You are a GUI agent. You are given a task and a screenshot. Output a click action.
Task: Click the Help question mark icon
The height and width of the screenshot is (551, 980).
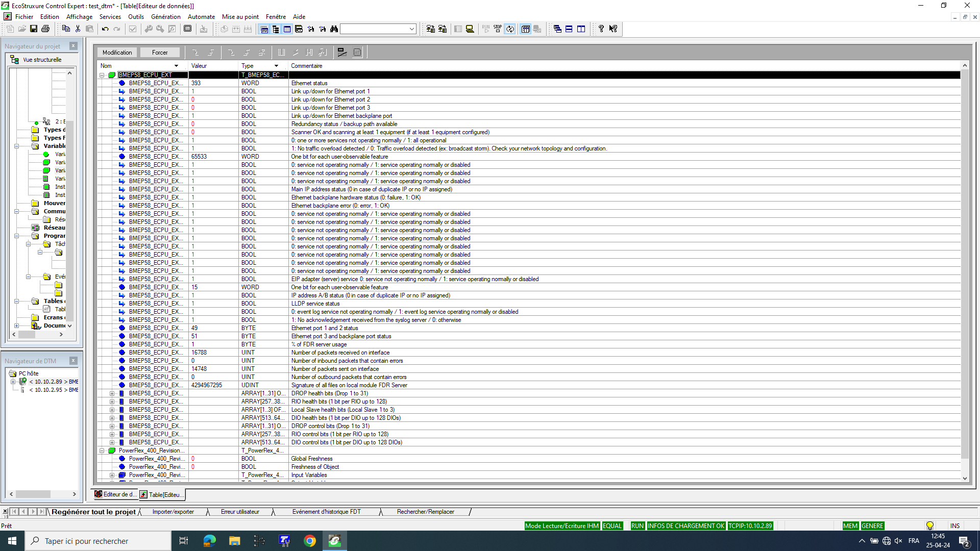point(601,29)
